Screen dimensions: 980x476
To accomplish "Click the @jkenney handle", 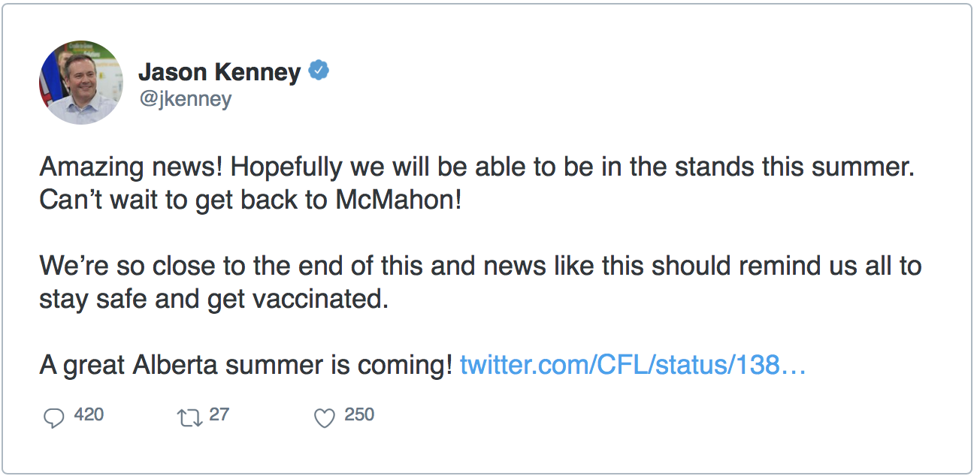I will (185, 98).
